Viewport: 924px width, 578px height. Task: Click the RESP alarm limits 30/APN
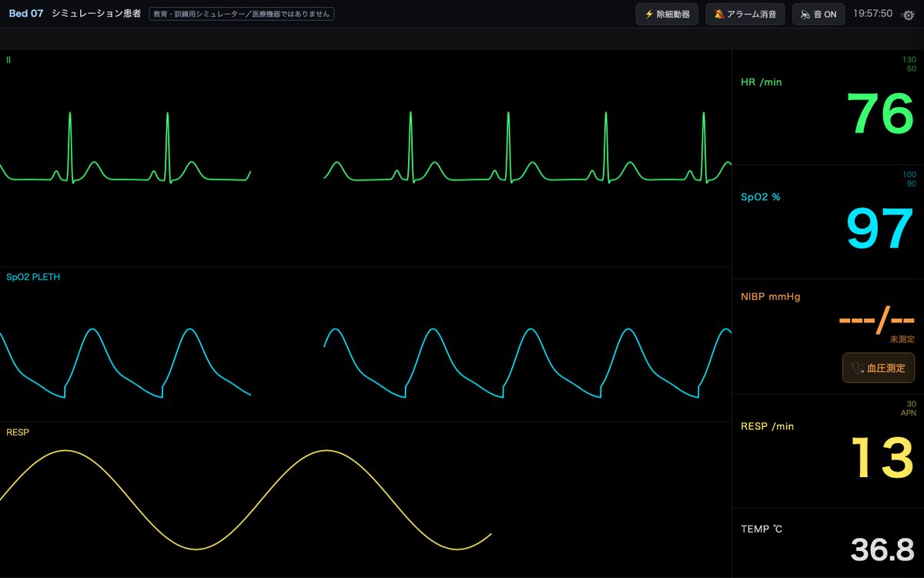[x=909, y=408]
